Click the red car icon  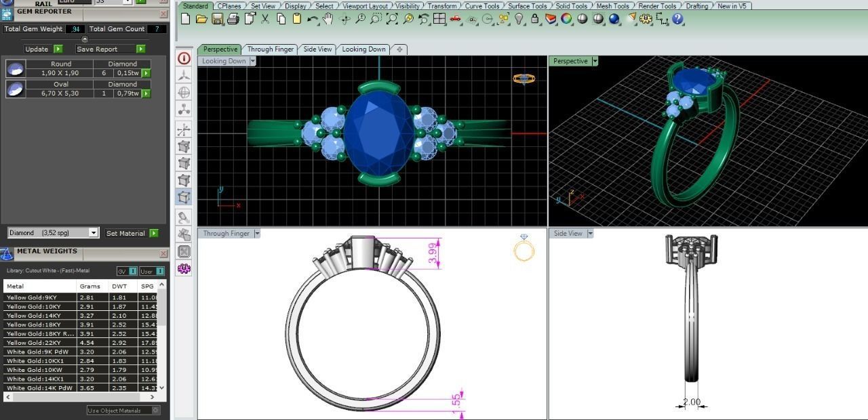pos(456,19)
